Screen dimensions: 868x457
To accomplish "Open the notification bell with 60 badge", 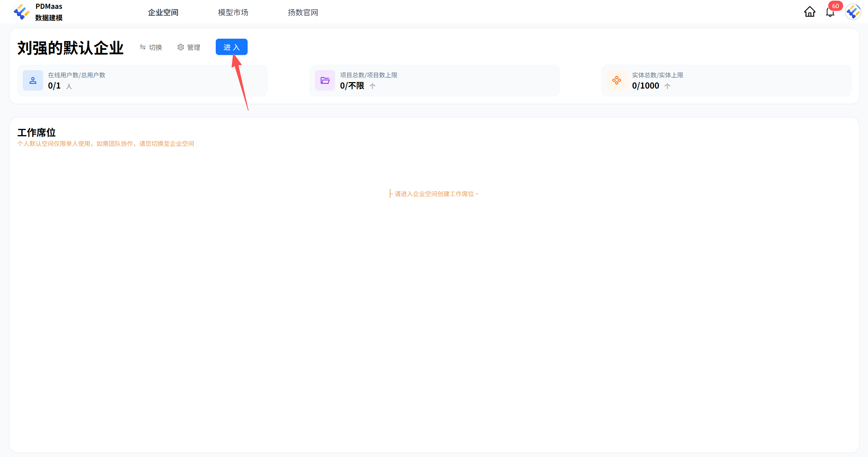I will pyautogui.click(x=830, y=12).
